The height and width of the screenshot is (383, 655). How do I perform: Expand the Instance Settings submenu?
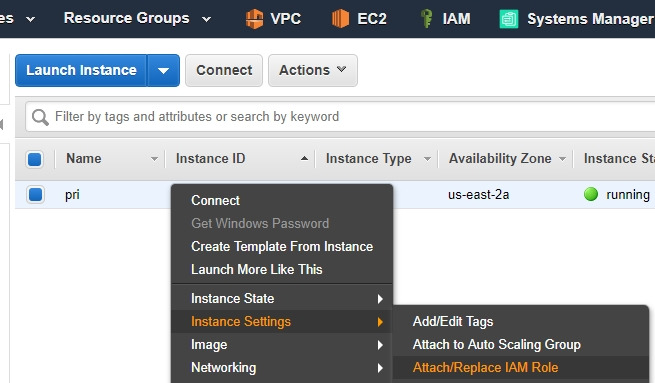[282, 322]
